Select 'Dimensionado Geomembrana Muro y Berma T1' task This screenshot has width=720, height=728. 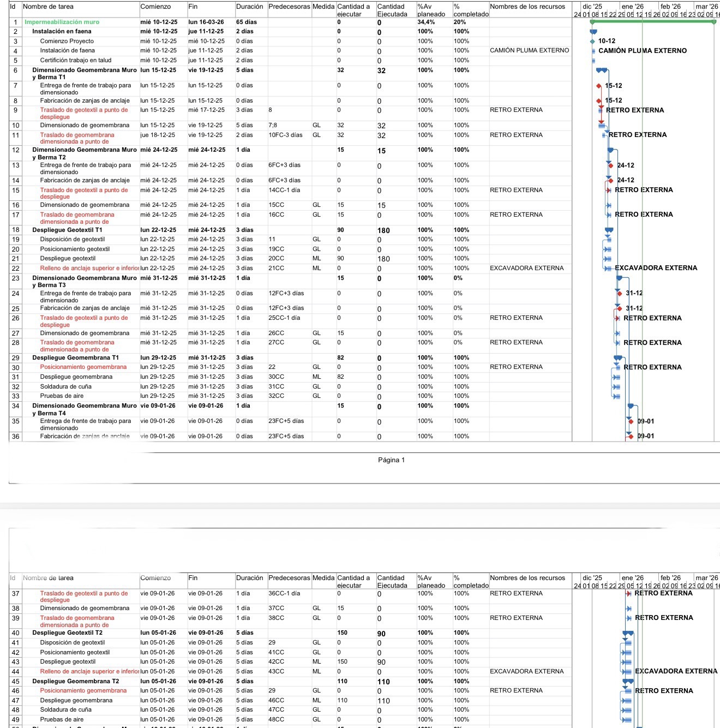coord(85,74)
